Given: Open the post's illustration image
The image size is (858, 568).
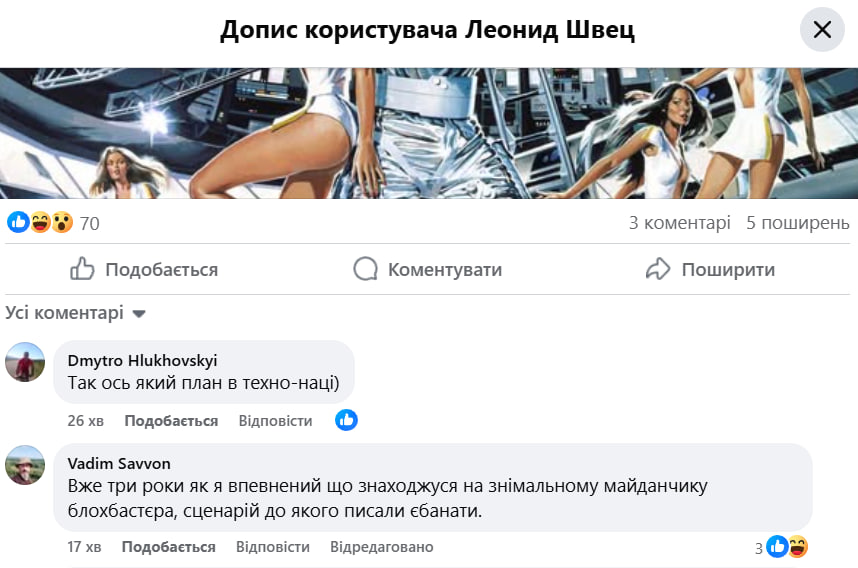Looking at the screenshot, I should [x=429, y=133].
